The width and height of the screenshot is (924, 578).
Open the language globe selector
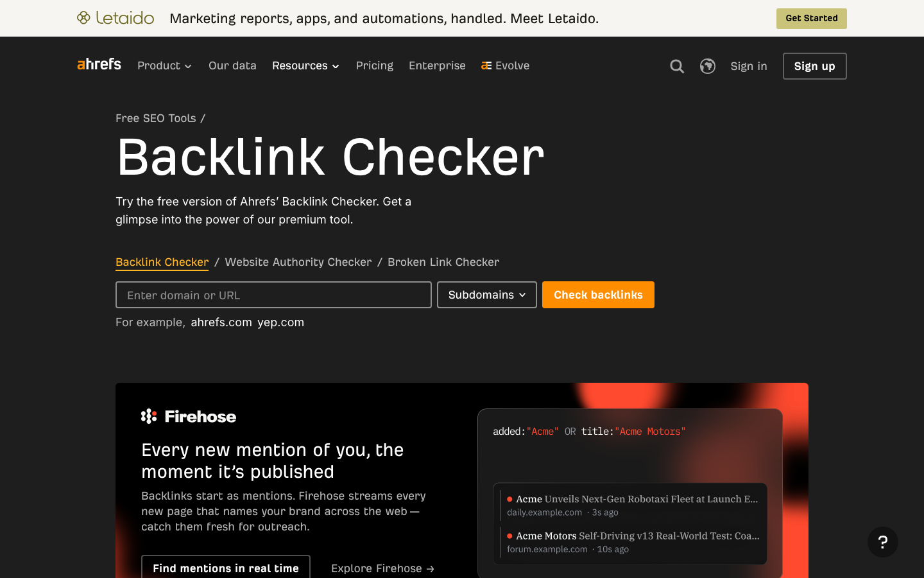708,66
